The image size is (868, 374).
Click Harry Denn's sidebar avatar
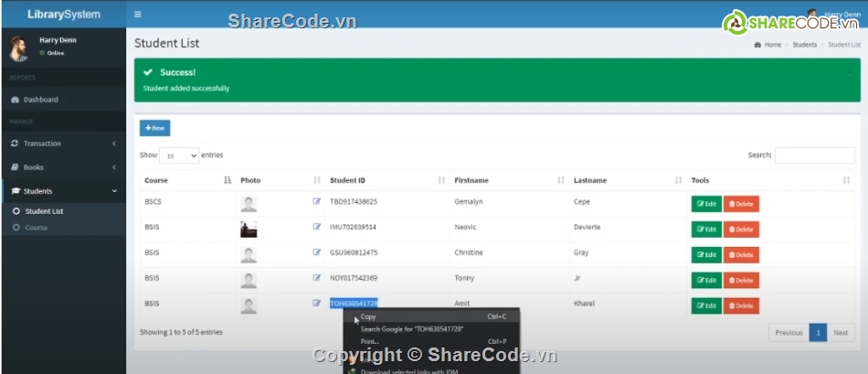click(x=19, y=48)
